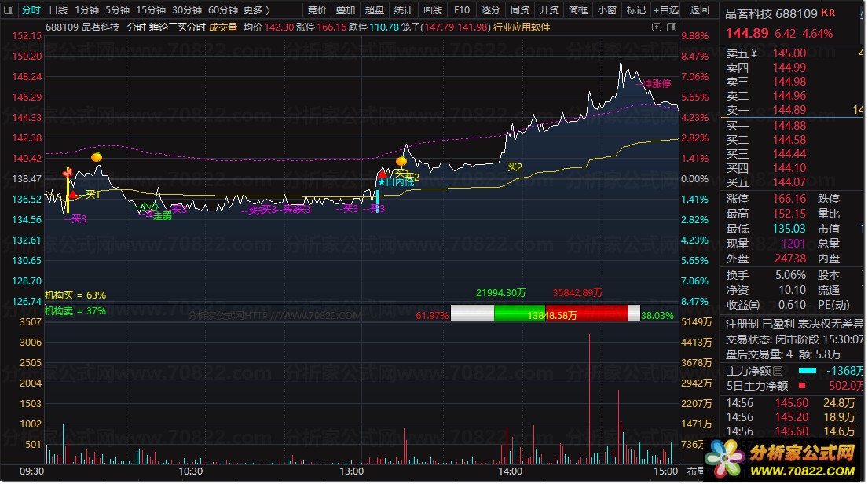This screenshot has width=868, height=484.
Task: Switch to the 日线 daily chart
Action: [x=58, y=10]
